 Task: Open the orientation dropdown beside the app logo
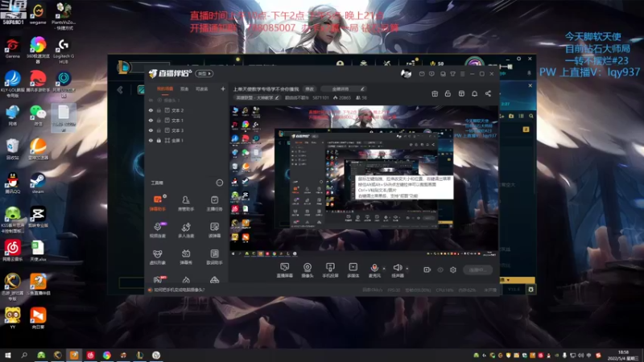point(204,73)
